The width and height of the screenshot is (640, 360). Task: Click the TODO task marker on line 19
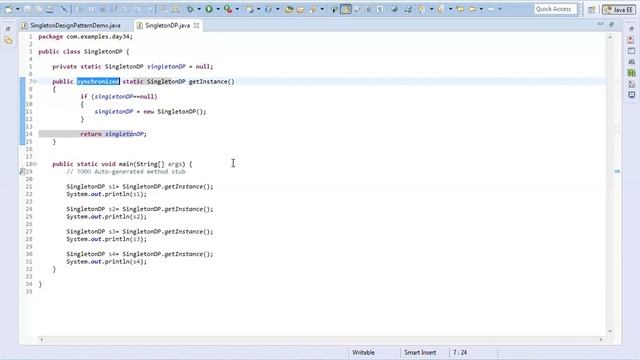click(x=22, y=172)
